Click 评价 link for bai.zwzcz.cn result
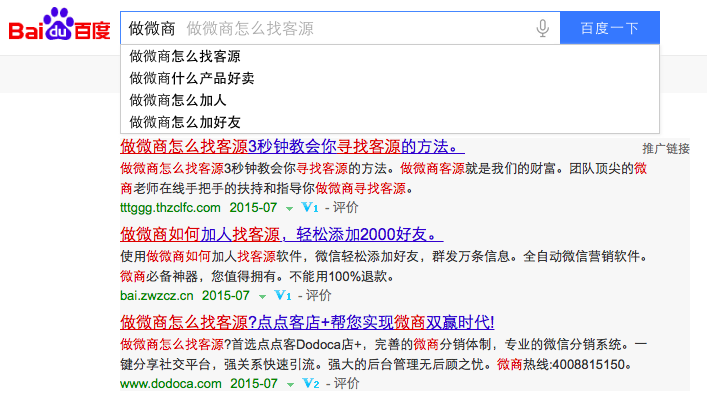This screenshot has width=707, height=407. click(x=318, y=296)
